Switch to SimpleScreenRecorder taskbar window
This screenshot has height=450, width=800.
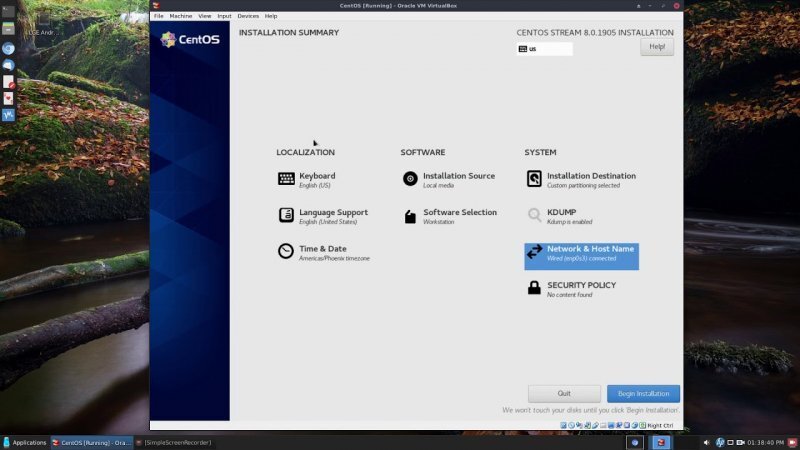click(x=174, y=442)
